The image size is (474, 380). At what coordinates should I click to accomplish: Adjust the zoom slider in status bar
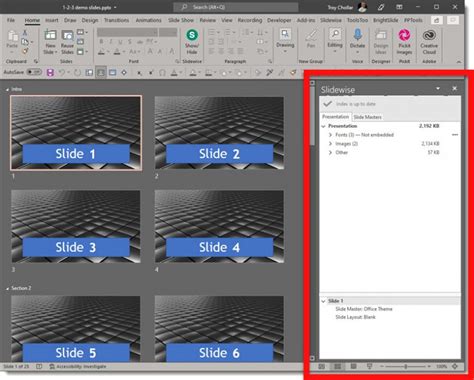point(406,367)
